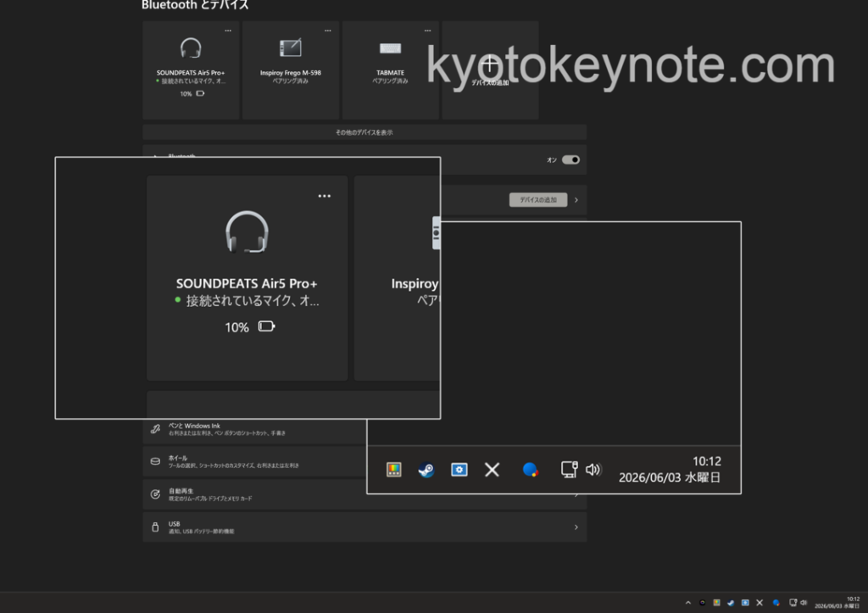This screenshot has width=868, height=613.
Task: Click the 自動再生 row's removable drives subtitle
Action: coord(210,499)
